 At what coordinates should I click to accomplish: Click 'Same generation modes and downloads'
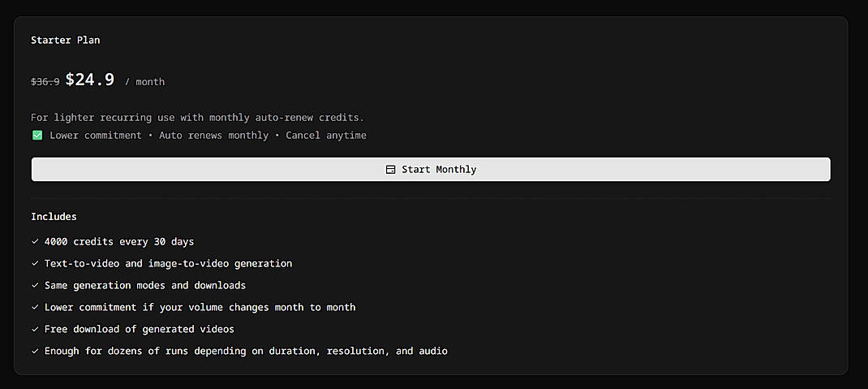145,285
